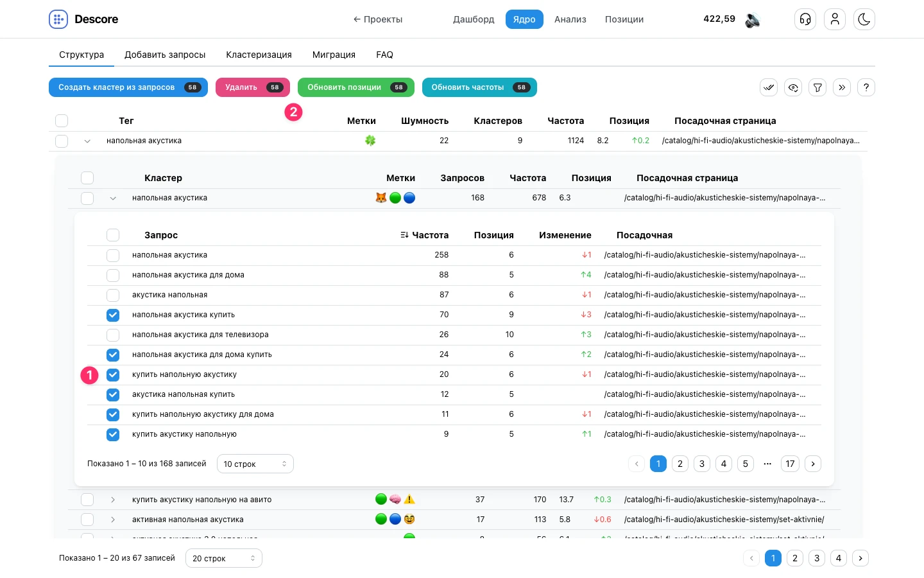This screenshot has width=924, height=578.
Task: Check напольная акустика для телевизора query
Action: pyautogui.click(x=113, y=335)
